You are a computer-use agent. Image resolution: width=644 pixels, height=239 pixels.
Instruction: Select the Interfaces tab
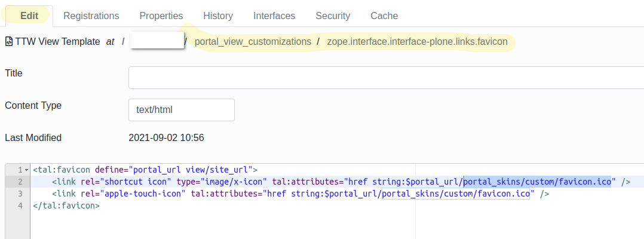click(274, 16)
